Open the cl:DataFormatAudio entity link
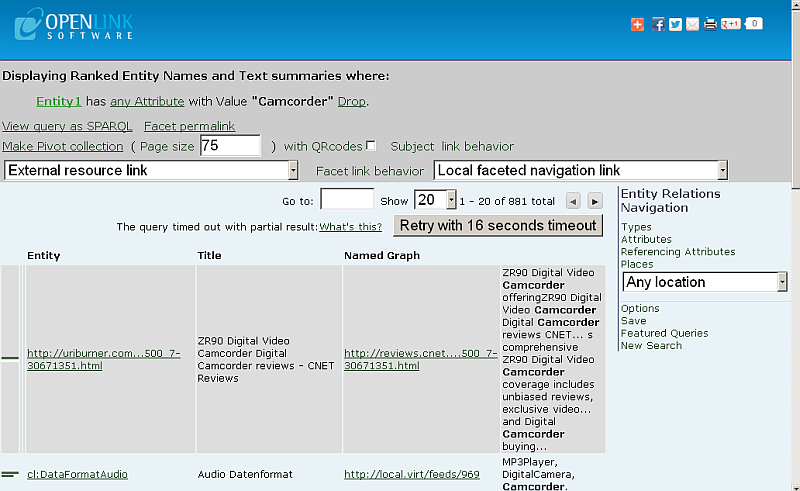Screen dimensions: 800x491 coord(77,474)
